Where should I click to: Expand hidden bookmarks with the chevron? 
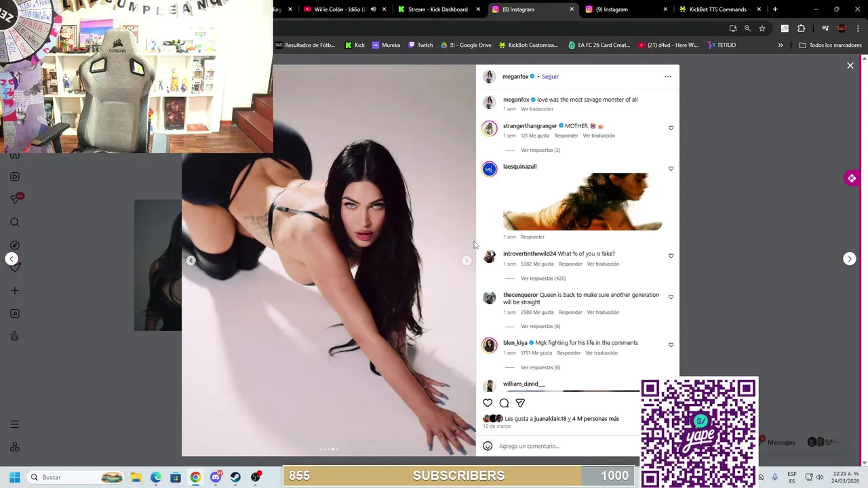(x=781, y=45)
